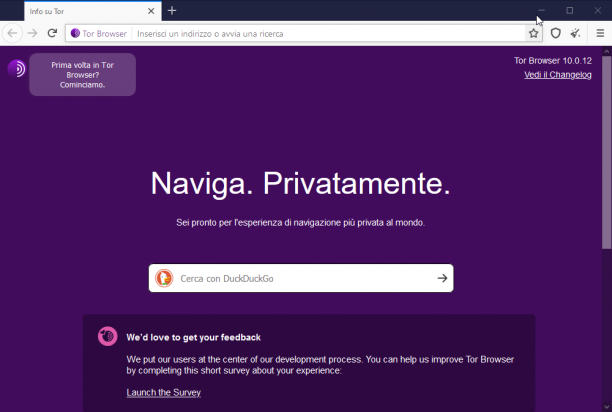The width and height of the screenshot is (612, 412).
Task: Open a new tab with the plus button
Action: coord(172,11)
